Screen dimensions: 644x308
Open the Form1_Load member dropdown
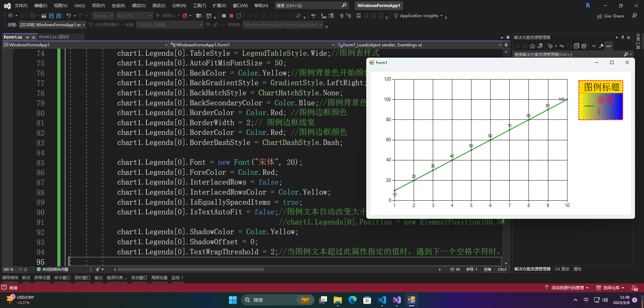tap(419, 45)
